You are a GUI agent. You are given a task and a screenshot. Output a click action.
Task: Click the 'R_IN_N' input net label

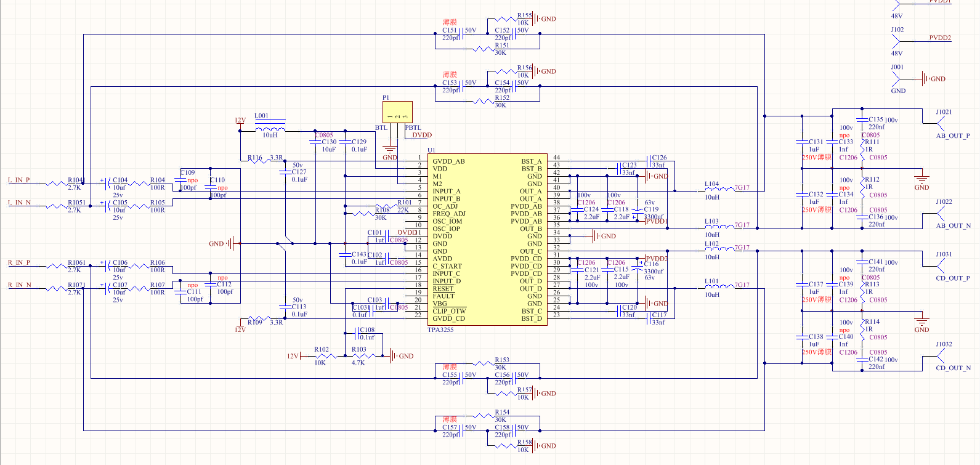point(20,285)
